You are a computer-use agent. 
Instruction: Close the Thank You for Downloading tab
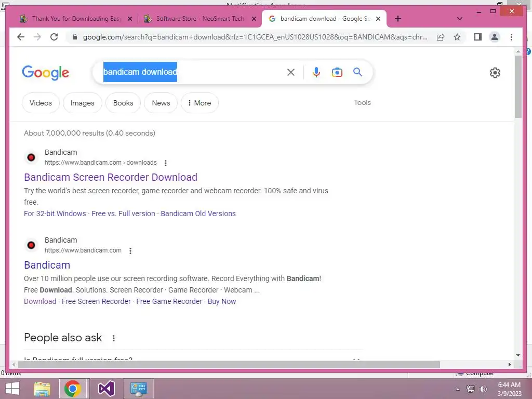129,19
